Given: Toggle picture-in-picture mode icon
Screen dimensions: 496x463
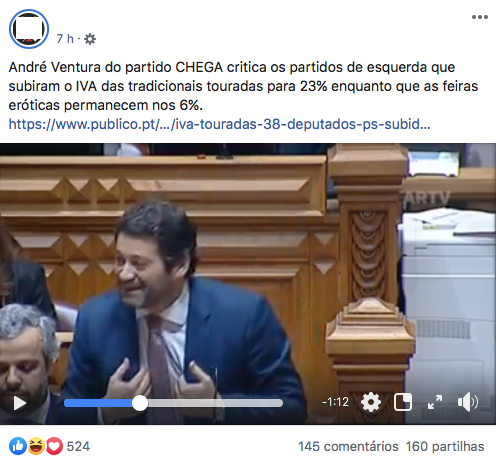Looking at the screenshot, I should [x=403, y=402].
